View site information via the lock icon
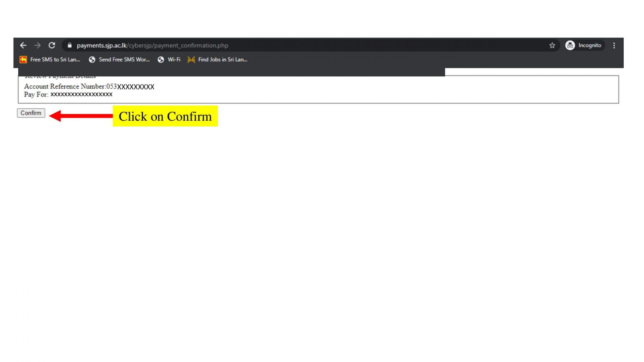Image resolution: width=644 pixels, height=362 pixels. [70, 46]
